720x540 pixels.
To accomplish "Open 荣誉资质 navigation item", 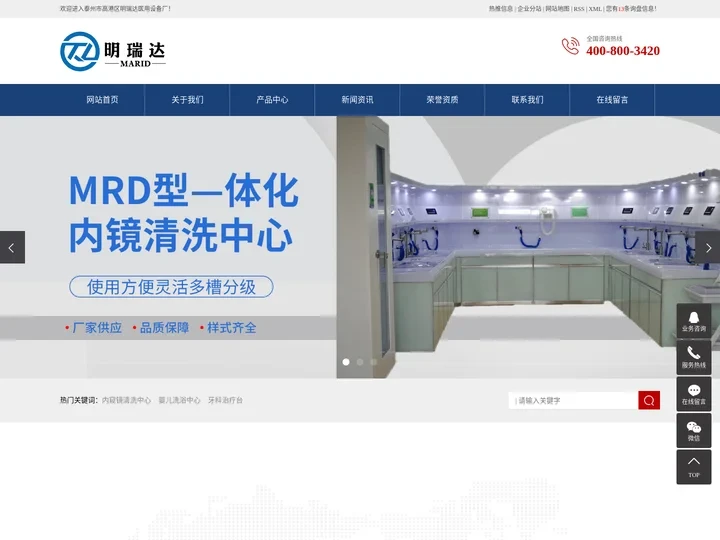I will (442, 100).
